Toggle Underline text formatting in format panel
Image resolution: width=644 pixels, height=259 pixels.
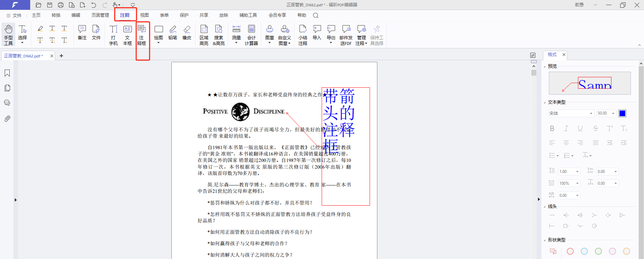[x=580, y=128]
